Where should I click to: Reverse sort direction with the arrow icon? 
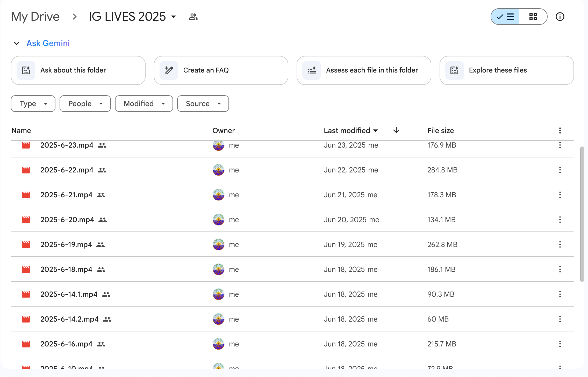[x=396, y=130]
